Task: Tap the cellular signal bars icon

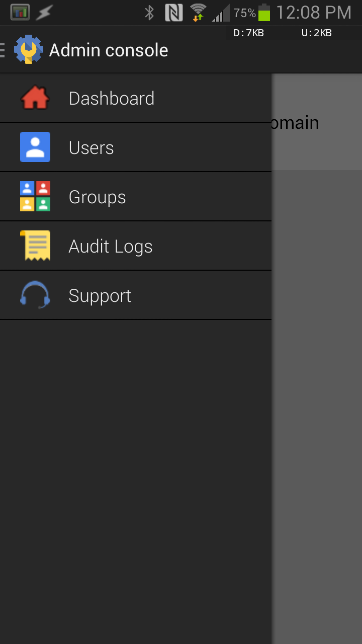Action: [221, 13]
